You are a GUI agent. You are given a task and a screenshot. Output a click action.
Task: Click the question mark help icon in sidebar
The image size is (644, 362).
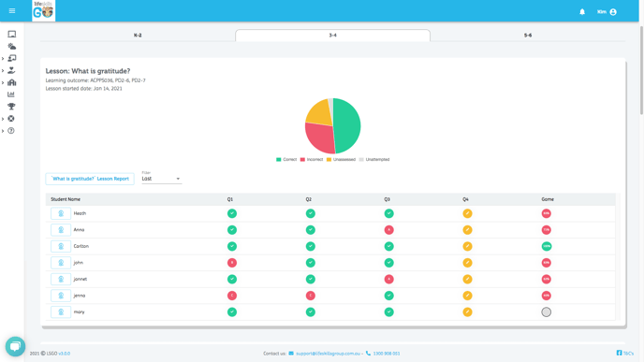tap(11, 131)
